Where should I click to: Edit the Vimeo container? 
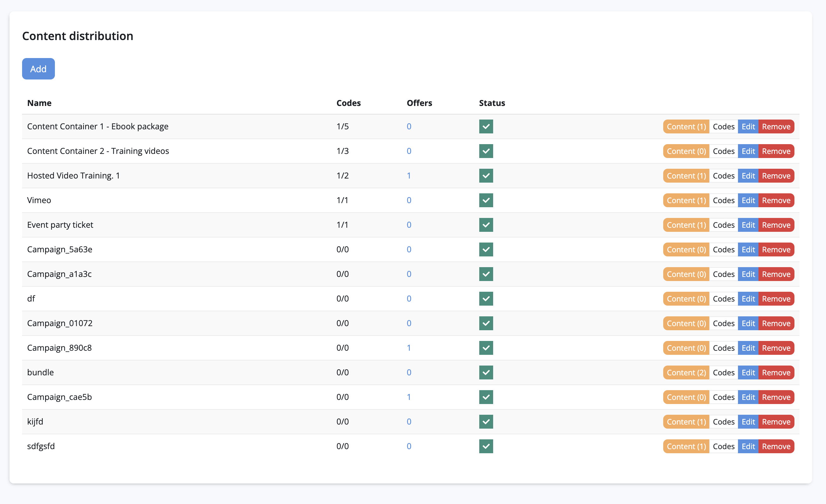(x=748, y=200)
